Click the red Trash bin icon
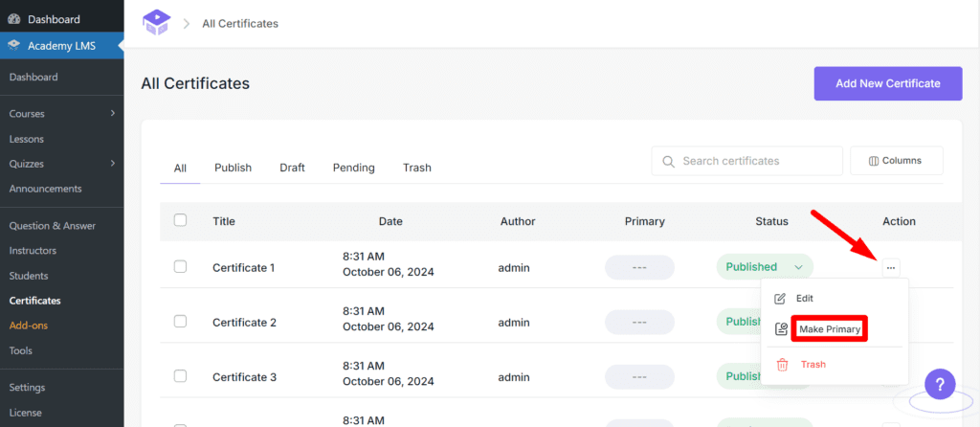 coord(782,365)
